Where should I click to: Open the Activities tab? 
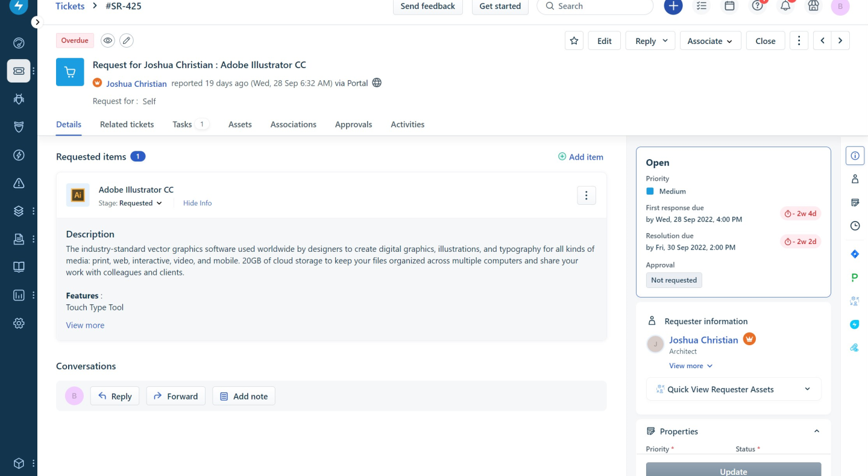pos(407,124)
